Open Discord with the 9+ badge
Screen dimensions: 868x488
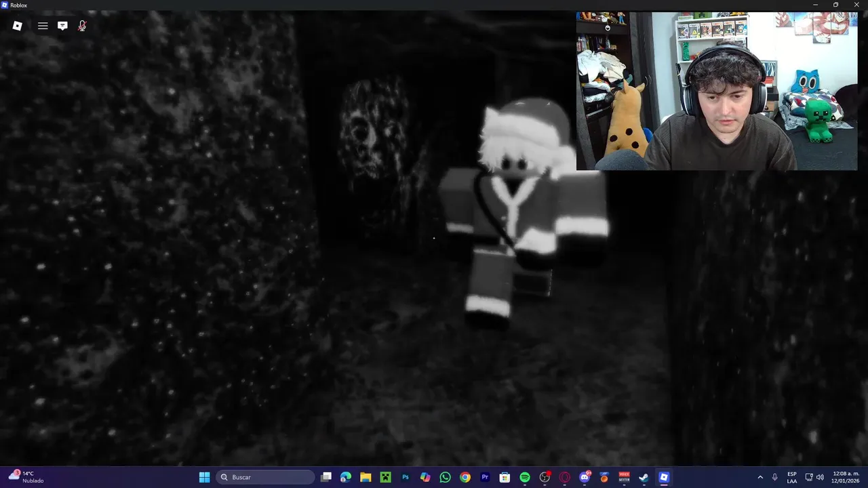pos(585,477)
